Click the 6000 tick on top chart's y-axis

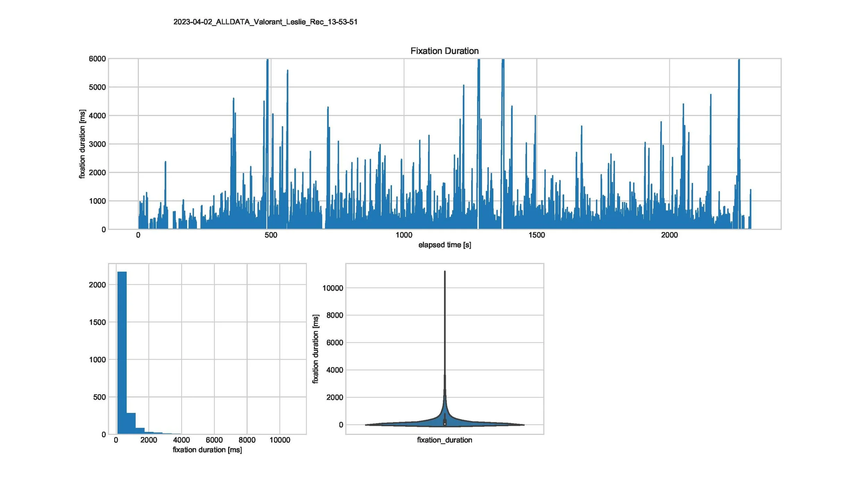pyautogui.click(x=97, y=59)
